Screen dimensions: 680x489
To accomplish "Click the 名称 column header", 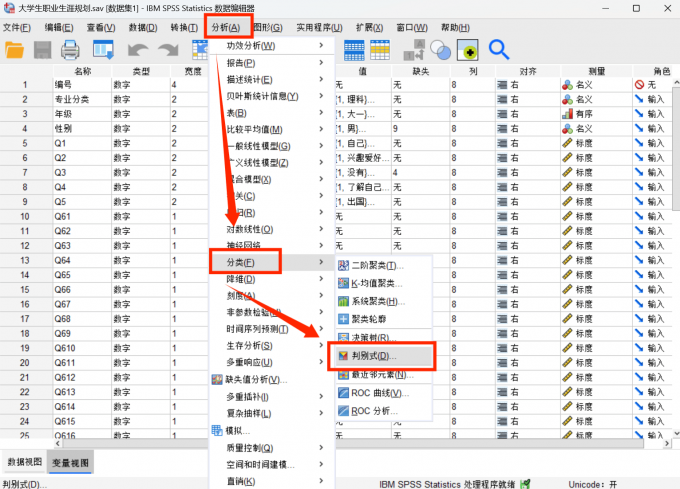I will pyautogui.click(x=82, y=71).
